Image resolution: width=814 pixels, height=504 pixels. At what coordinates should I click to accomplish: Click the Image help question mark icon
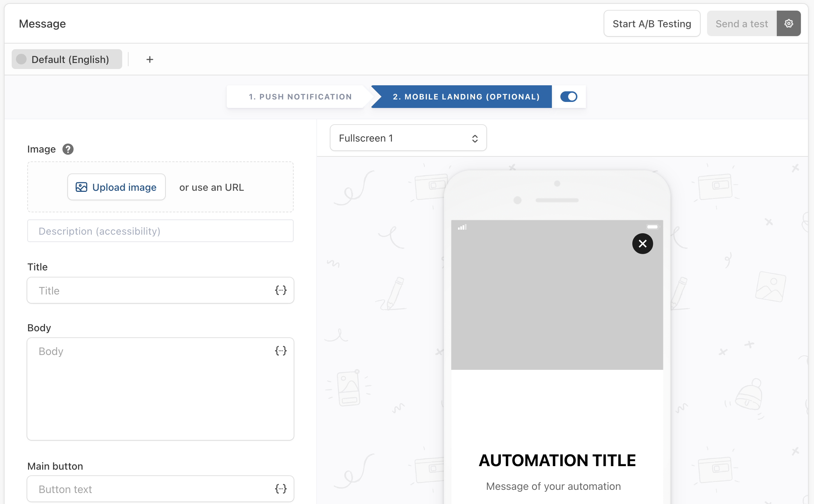[x=68, y=149]
